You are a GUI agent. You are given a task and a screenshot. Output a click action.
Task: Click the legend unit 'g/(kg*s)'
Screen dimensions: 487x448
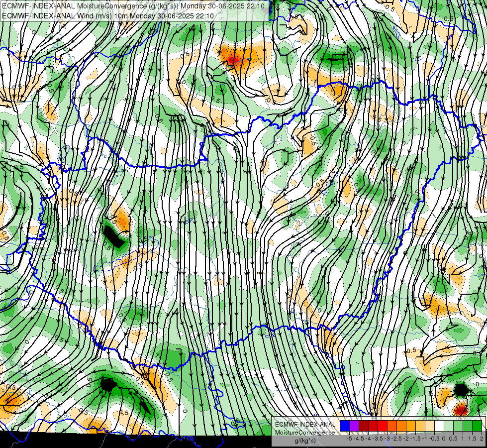(x=305, y=441)
